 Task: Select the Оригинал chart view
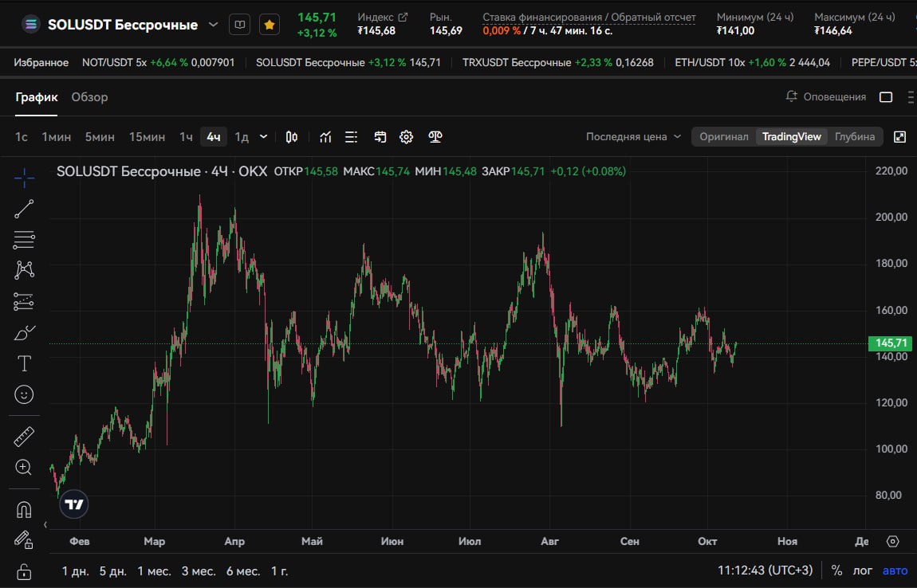pyautogui.click(x=724, y=137)
